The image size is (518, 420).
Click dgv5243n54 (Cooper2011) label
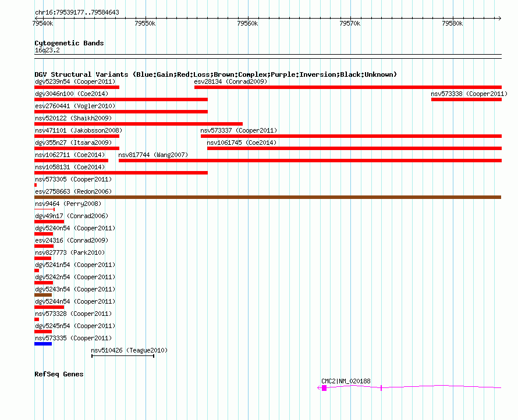[75, 289]
